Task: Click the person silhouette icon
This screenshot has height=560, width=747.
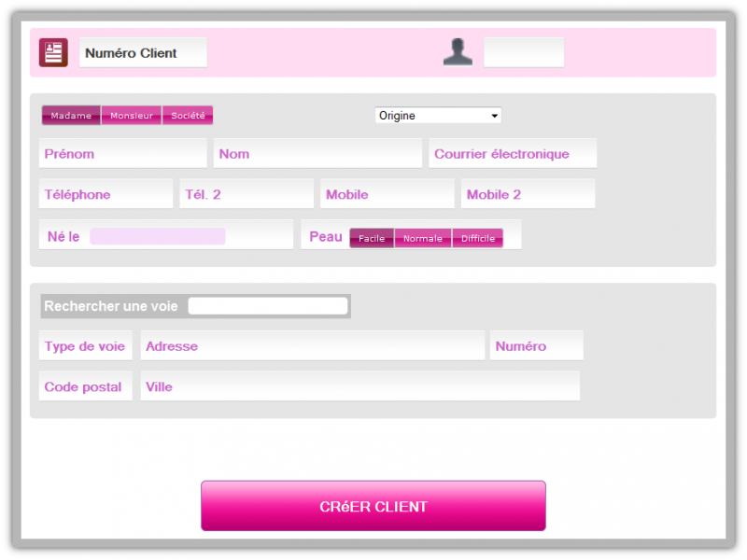Action: pyautogui.click(x=458, y=52)
